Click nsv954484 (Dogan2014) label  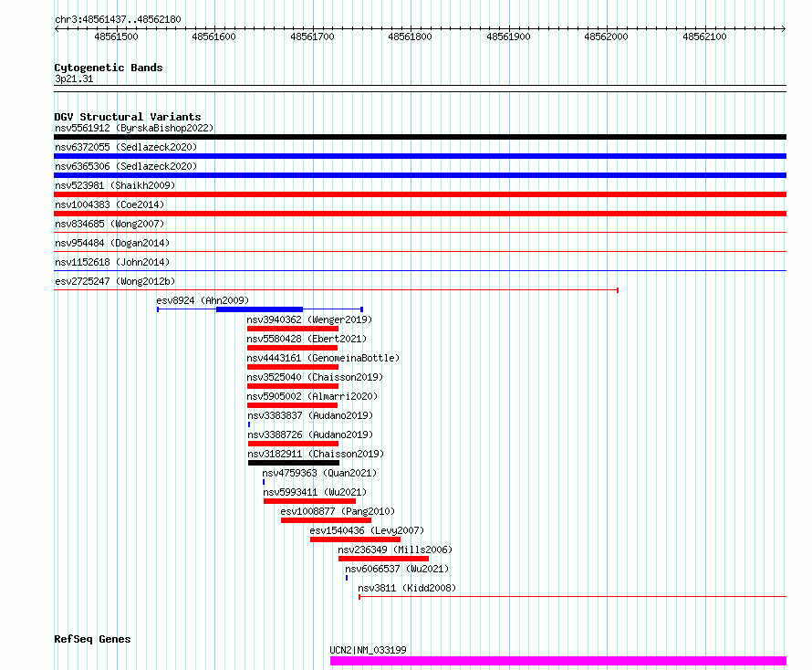click(112, 243)
